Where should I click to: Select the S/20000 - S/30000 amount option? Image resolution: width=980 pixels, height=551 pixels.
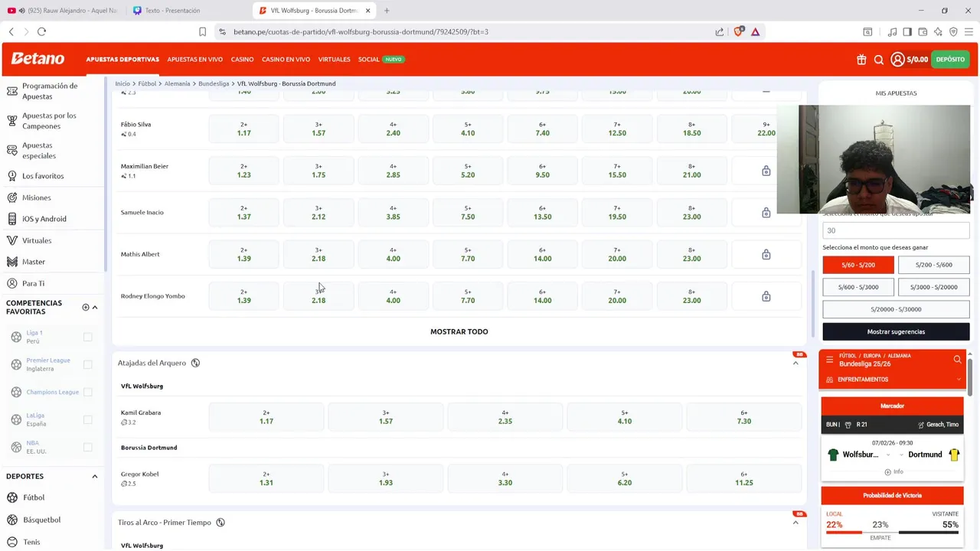click(896, 309)
